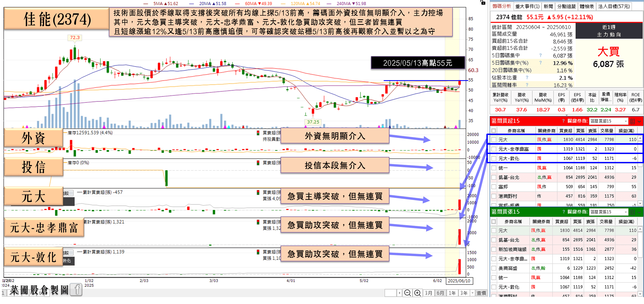
Task: Open 重大事件(1) tab
Action: (527, 6)
